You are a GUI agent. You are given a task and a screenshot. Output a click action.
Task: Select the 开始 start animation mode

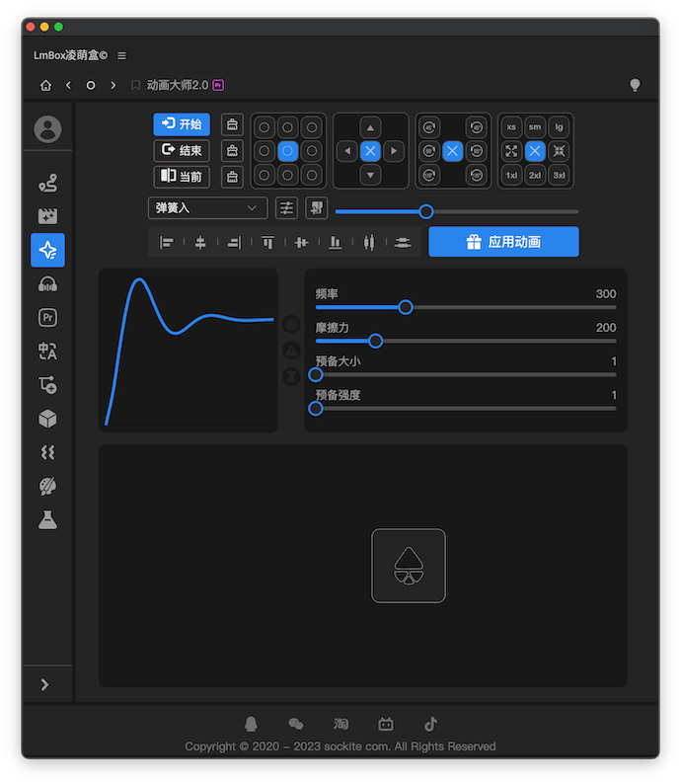tap(182, 124)
